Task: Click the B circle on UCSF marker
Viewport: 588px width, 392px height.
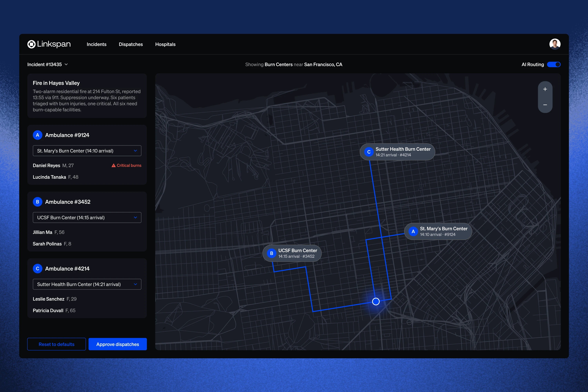Action: click(271, 253)
